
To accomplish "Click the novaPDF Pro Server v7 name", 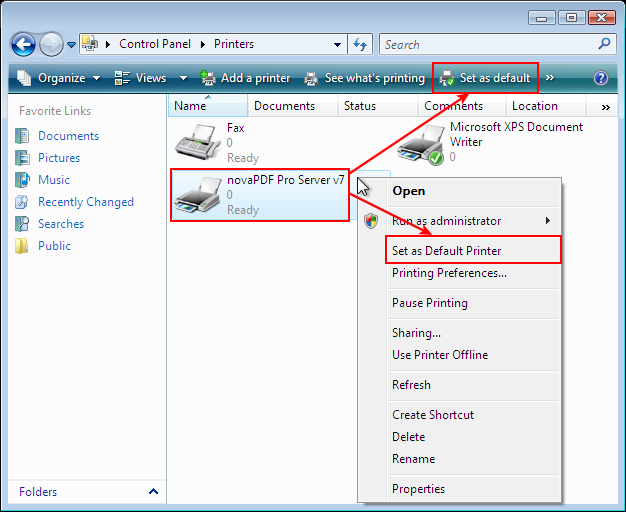I will (x=285, y=180).
